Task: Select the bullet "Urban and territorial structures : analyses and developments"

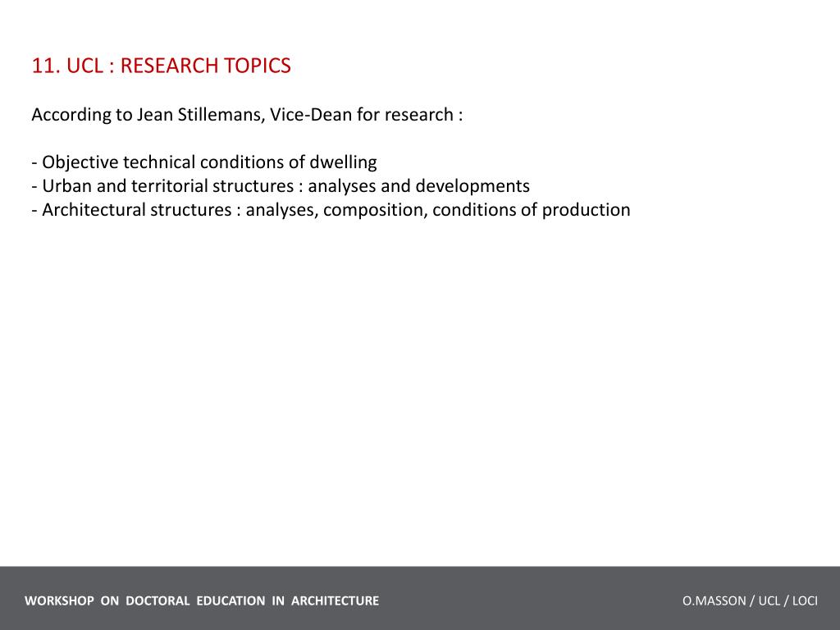Action: pos(281,186)
